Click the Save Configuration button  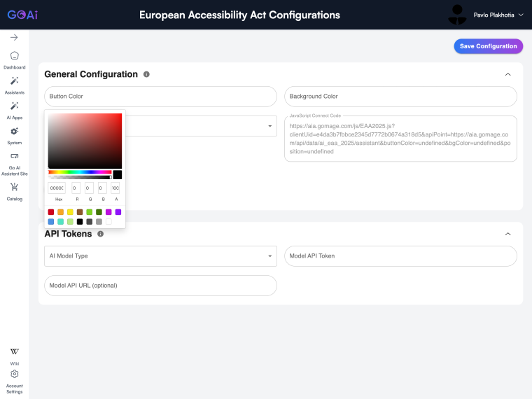coord(488,46)
